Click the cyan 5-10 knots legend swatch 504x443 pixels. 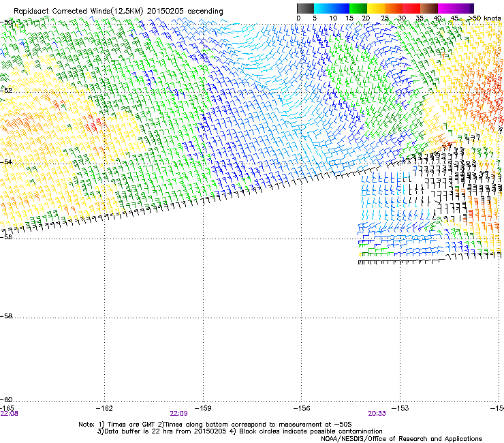[323, 8]
